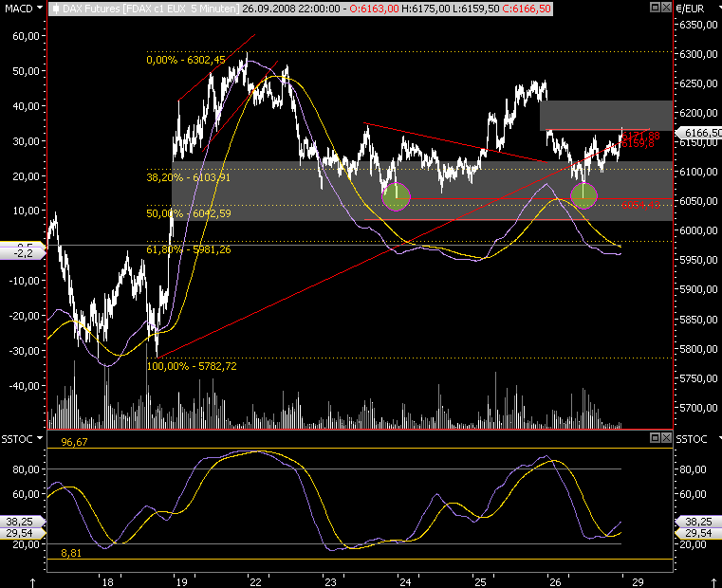Click date label 18 on time axis
Viewport: 722px width, 588px height.
107,582
